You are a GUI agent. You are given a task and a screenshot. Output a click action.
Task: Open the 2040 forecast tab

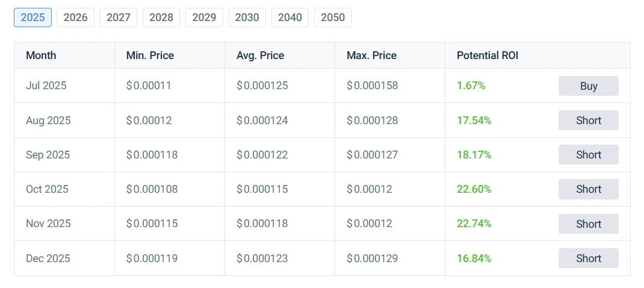tap(290, 17)
